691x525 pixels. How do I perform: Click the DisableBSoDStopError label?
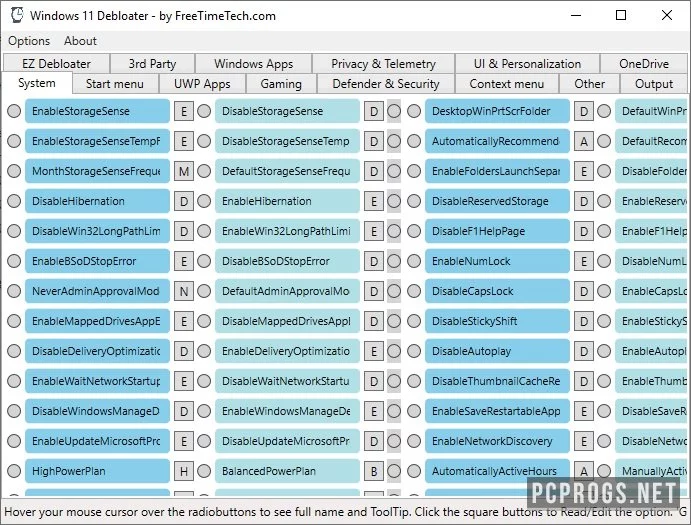[x=287, y=261]
